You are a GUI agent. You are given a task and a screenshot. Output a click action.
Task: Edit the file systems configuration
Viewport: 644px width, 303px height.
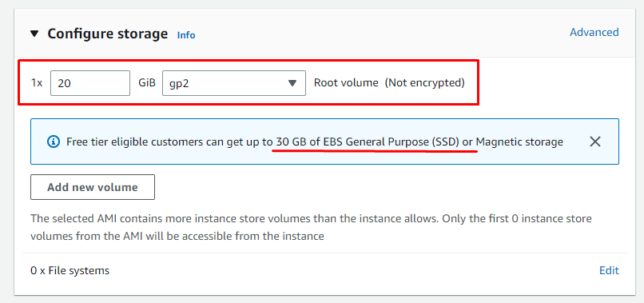click(x=609, y=270)
